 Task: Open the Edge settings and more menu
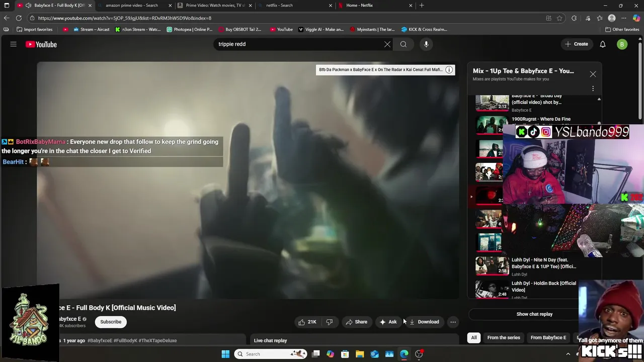tap(624, 18)
